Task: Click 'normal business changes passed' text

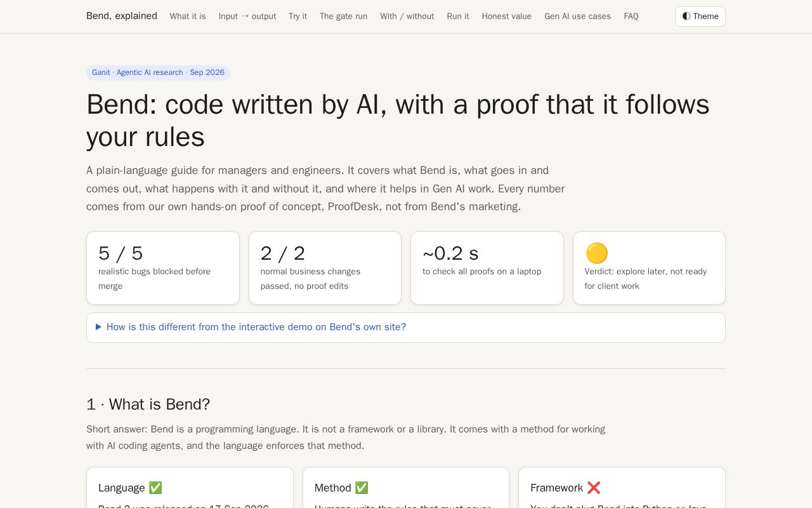Action: point(310,279)
